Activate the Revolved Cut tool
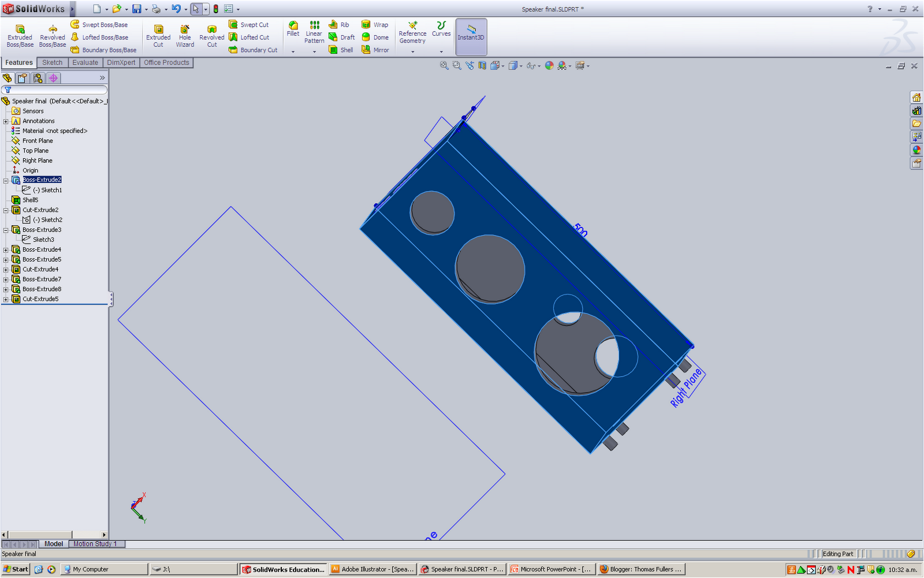 pyautogui.click(x=211, y=35)
